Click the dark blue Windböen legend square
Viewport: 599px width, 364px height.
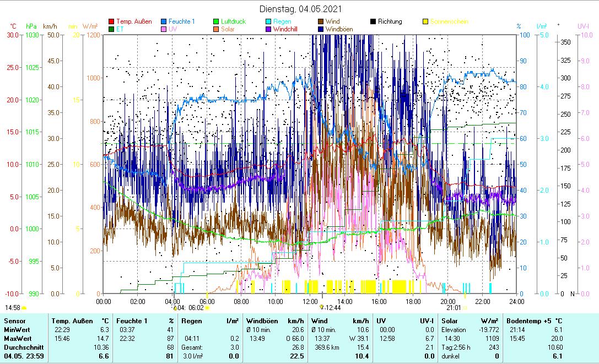321,29
